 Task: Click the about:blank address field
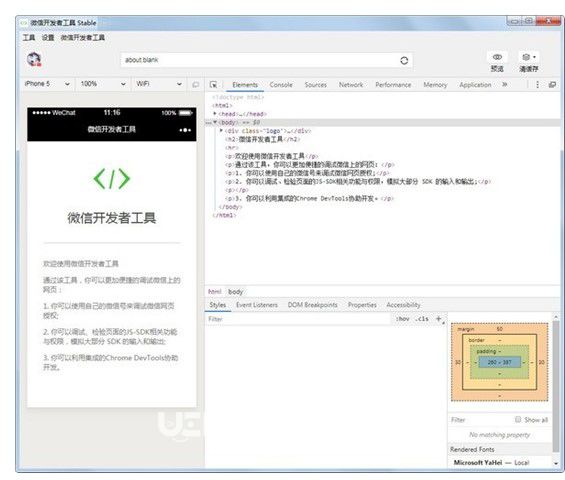tap(259, 60)
